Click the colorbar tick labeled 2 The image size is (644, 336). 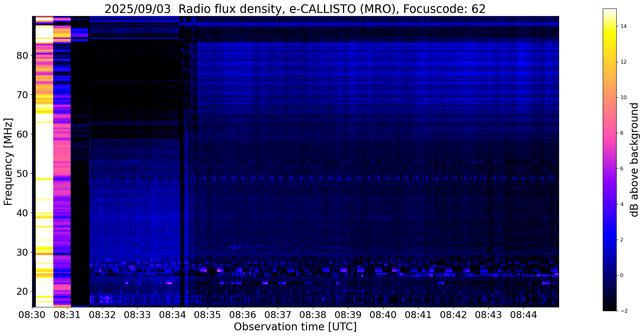coord(621,240)
